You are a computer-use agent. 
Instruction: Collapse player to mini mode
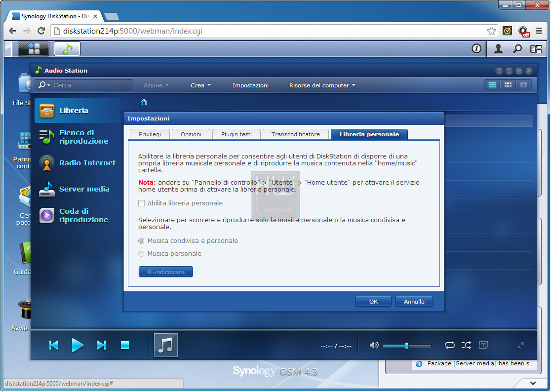(521, 345)
